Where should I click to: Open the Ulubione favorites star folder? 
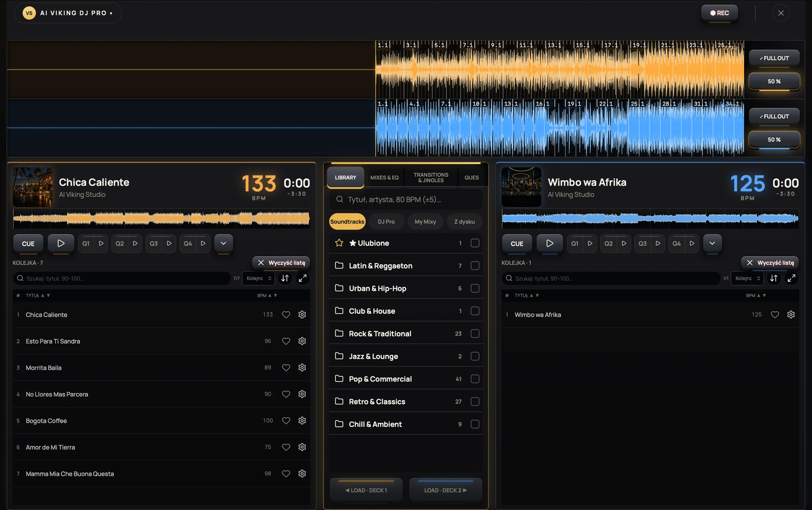click(406, 243)
